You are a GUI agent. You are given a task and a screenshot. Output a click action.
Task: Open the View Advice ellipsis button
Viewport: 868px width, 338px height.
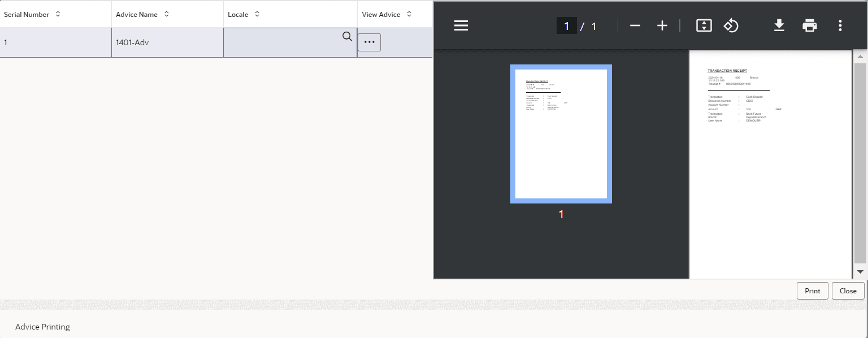point(369,42)
